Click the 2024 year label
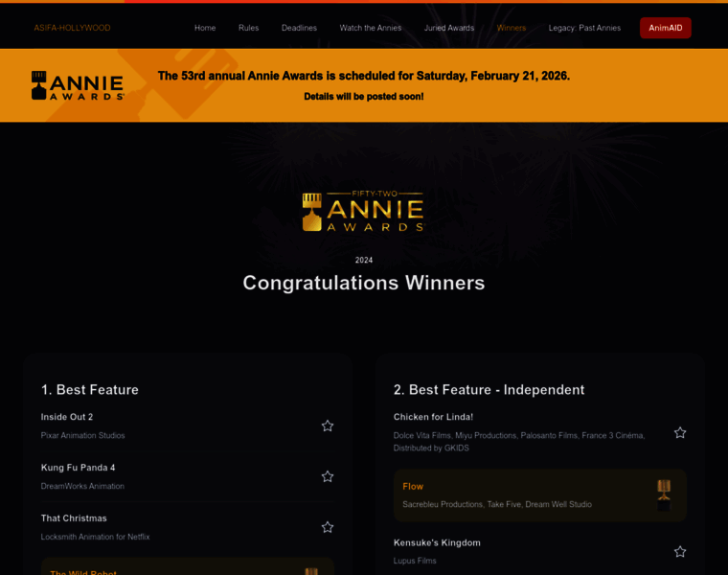 pos(364,260)
